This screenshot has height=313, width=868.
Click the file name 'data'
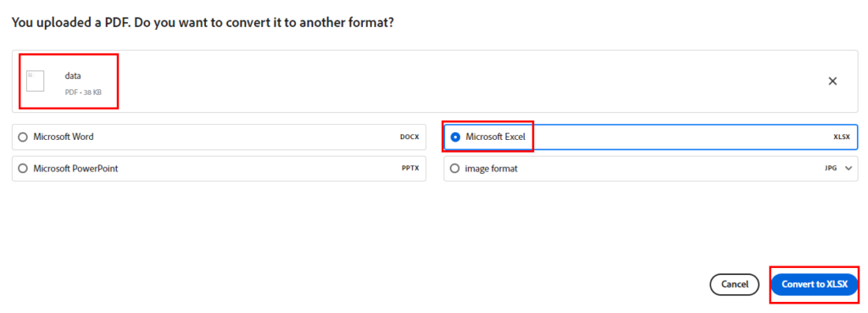[x=73, y=76]
